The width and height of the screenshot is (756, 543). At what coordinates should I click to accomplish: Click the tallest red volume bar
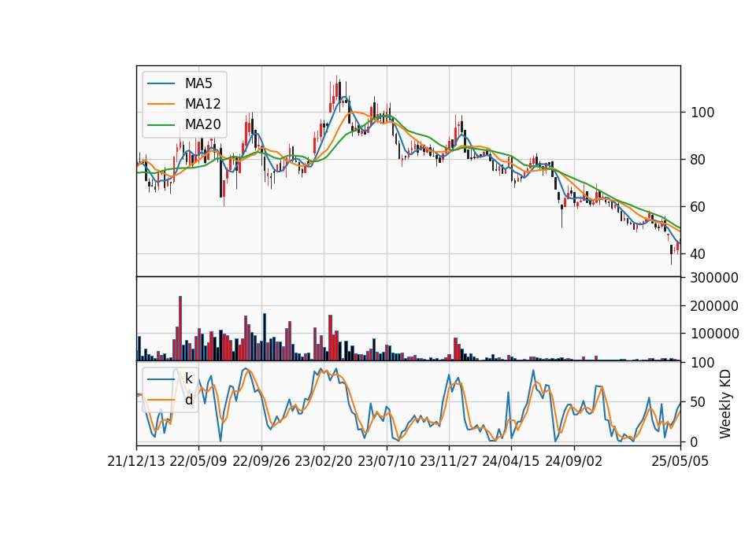point(180,328)
